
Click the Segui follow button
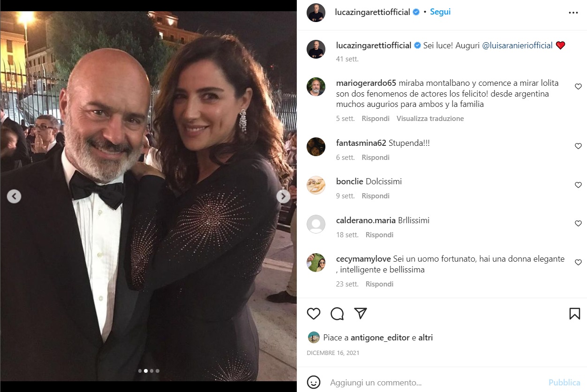pos(440,12)
